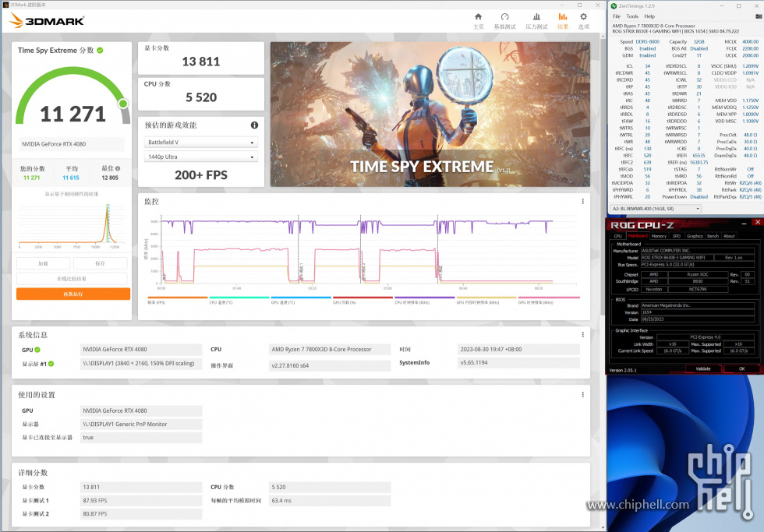Image resolution: width=764 pixels, height=532 pixels.
Task: Click the green check icon beside 显示屏 #1
Action: click(x=51, y=364)
